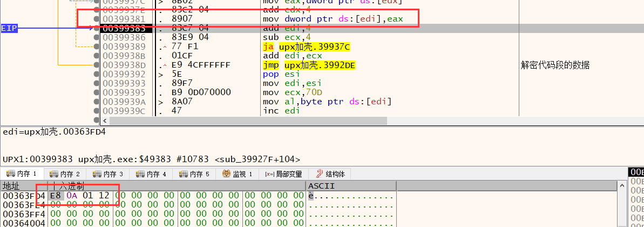The width and height of the screenshot is (644, 227).
Task: Click the disassembly horizontal scrollbar thumb
Action: click(248, 121)
